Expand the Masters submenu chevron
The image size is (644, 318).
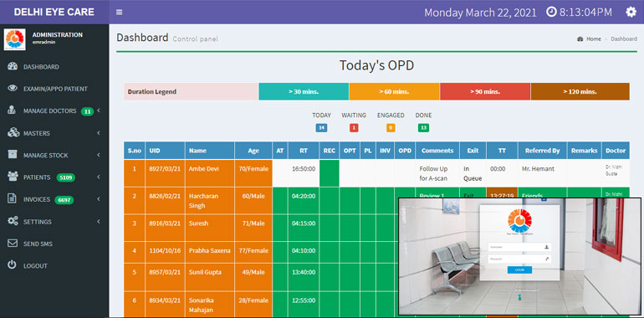[99, 133]
